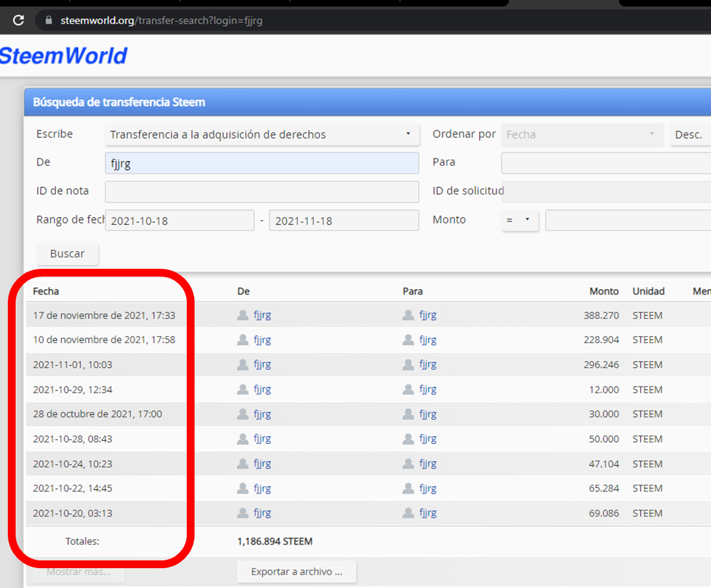This screenshot has height=588, width=711.
Task: Click the SteemWorld logo
Action: (64, 56)
